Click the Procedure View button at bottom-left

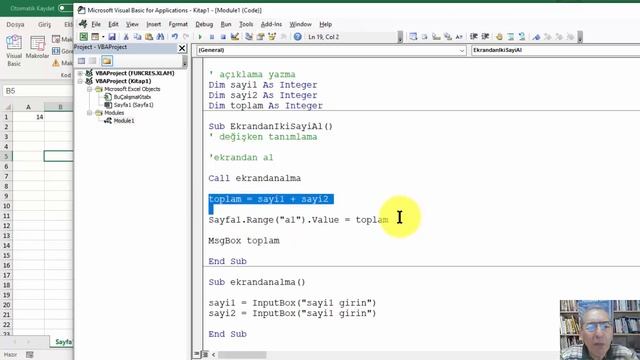coord(197,354)
